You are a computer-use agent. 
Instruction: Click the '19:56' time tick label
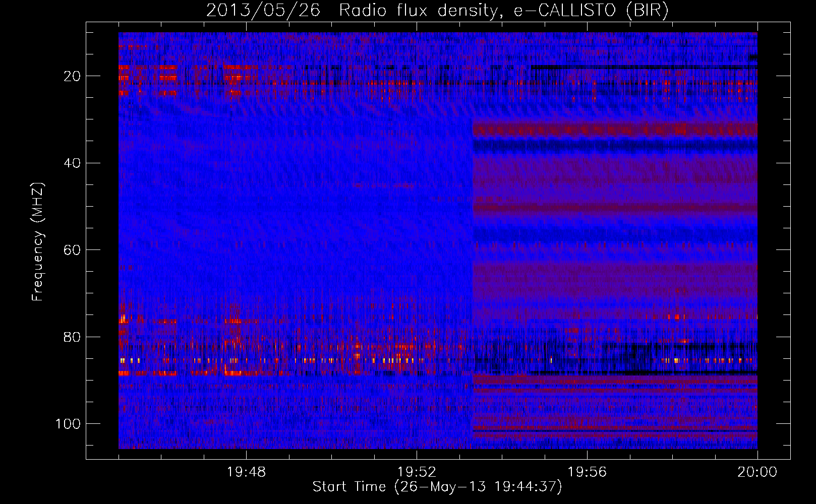click(x=587, y=472)
